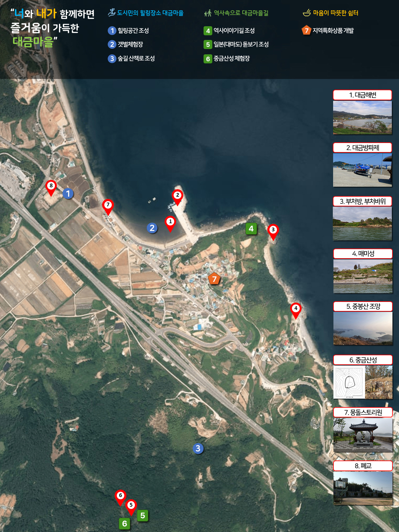This screenshot has height=532, width=399.
Task: Select orange pentagon 7 in the village
Action: [214, 279]
